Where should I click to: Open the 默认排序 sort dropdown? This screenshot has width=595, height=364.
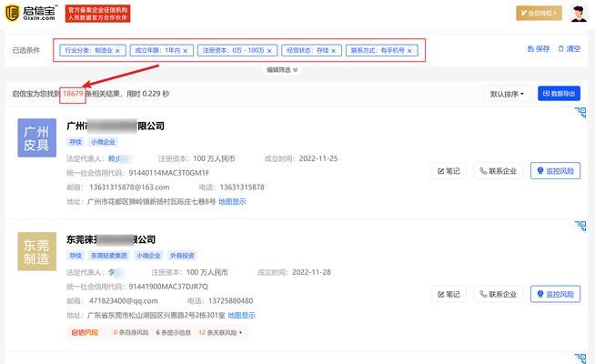pos(507,94)
